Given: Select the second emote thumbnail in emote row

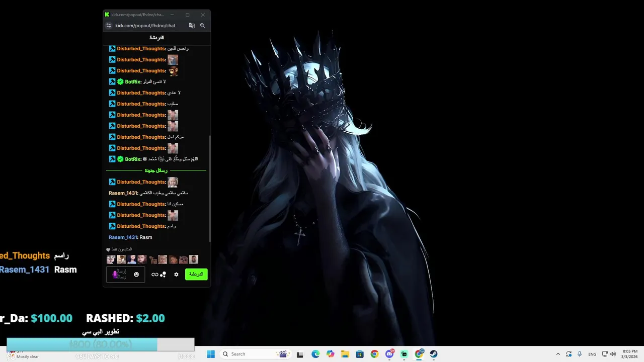Looking at the screenshot, I should click(x=121, y=259).
